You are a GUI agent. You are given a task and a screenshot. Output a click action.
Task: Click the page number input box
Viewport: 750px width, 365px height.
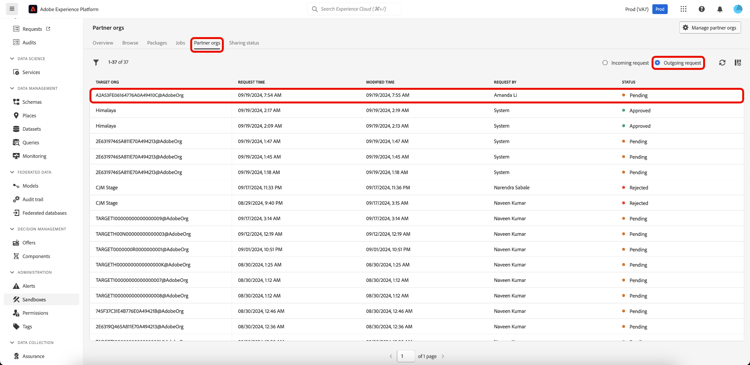406,356
